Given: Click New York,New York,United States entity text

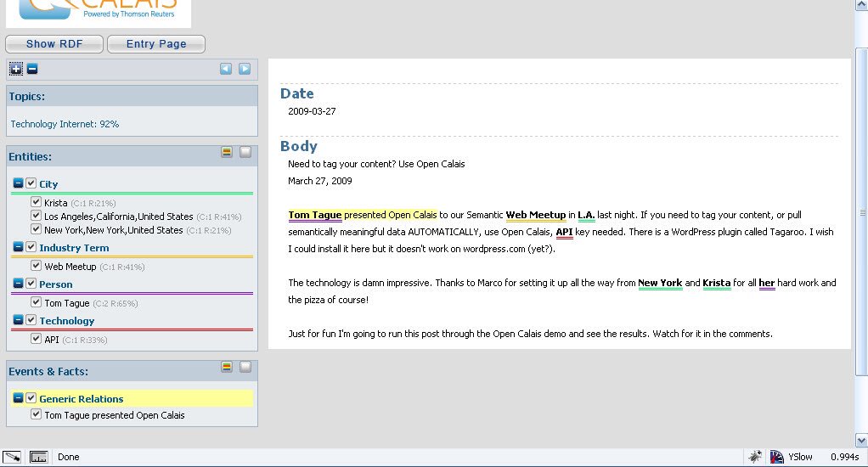Looking at the screenshot, I should 114,230.
